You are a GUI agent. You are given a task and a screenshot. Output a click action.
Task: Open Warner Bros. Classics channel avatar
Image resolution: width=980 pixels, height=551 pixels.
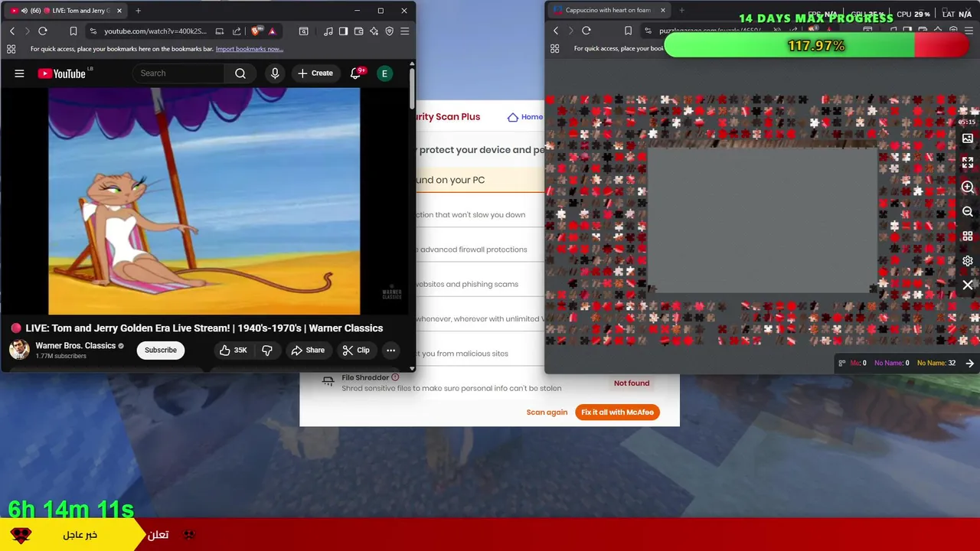pyautogui.click(x=19, y=350)
